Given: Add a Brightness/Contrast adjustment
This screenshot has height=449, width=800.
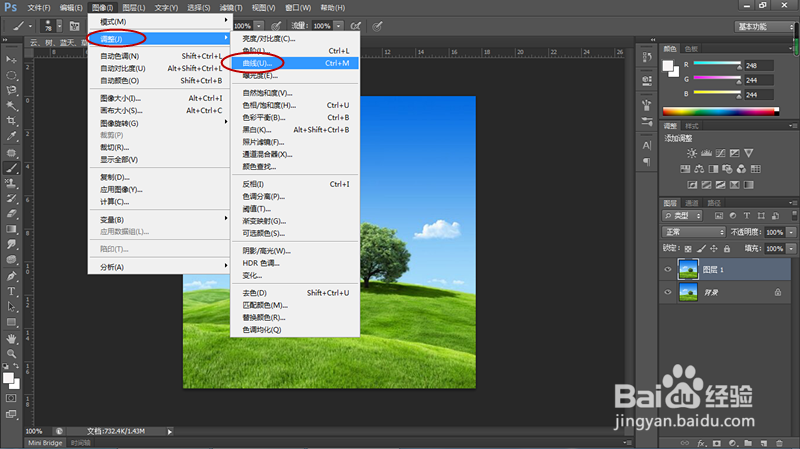Looking at the screenshot, I should coord(692,153).
